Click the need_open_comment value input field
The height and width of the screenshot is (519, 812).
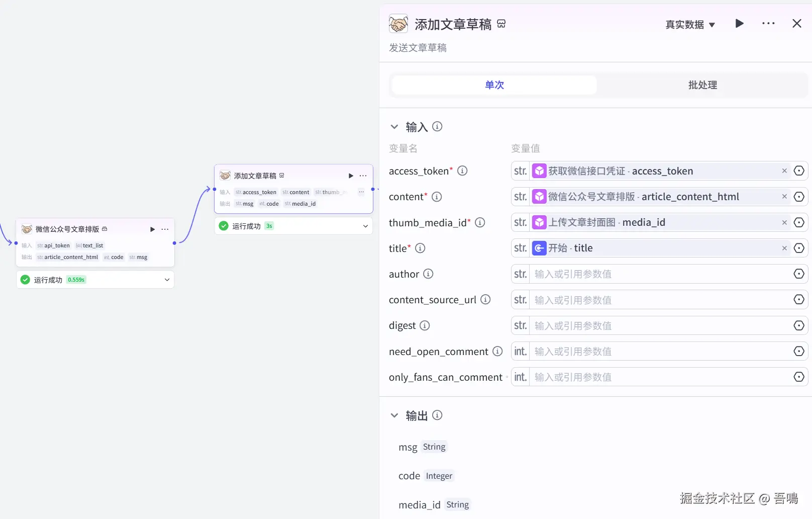(x=660, y=351)
